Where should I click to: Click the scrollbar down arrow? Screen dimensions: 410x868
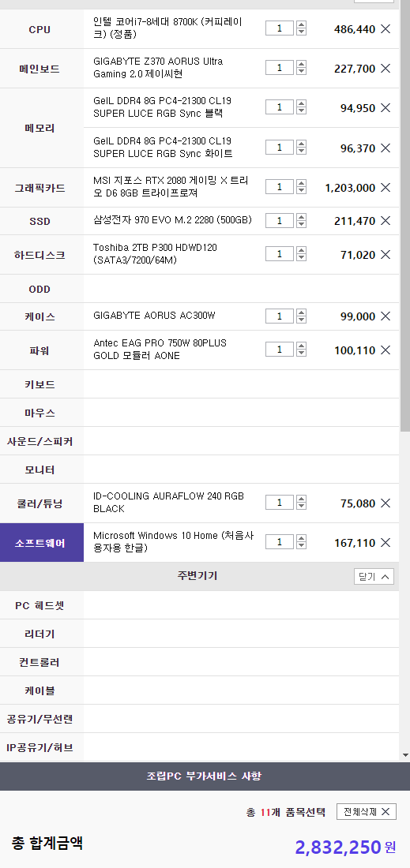click(x=405, y=755)
